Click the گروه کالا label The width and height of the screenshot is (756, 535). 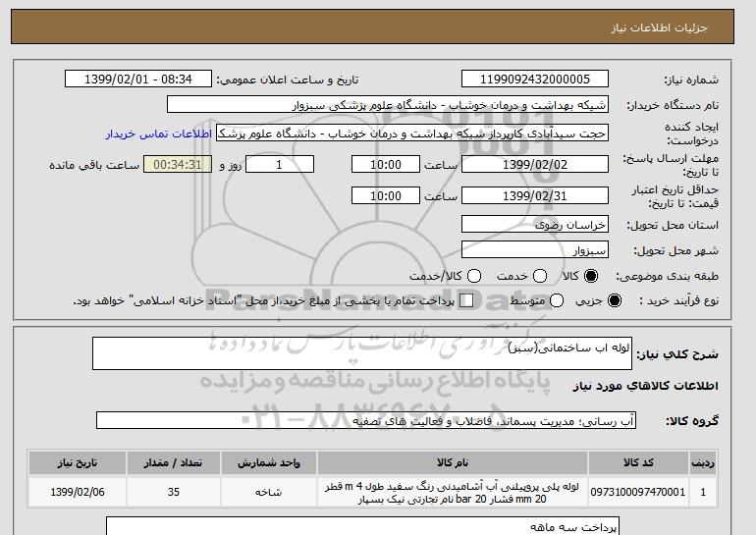(x=692, y=421)
